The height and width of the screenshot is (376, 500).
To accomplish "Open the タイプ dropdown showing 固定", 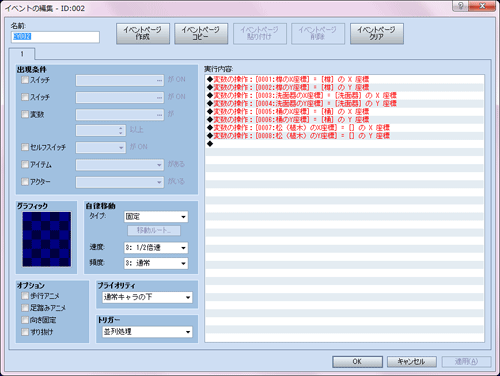I will (x=156, y=217).
